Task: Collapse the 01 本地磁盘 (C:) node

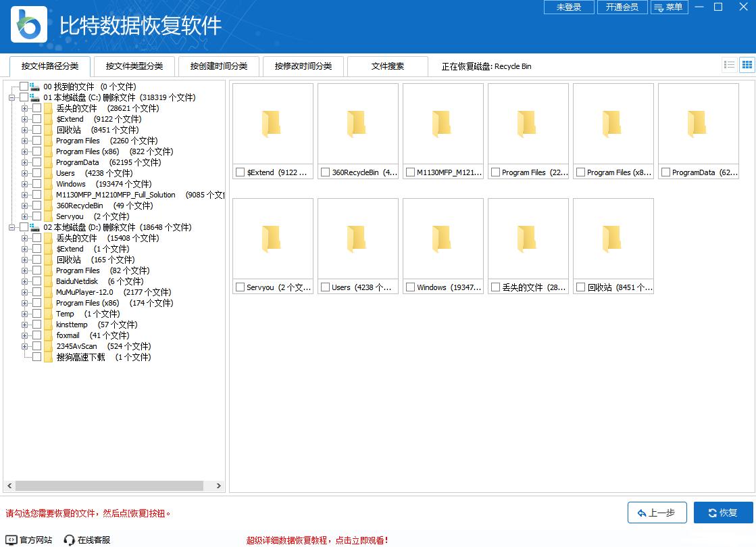Action: (11, 97)
